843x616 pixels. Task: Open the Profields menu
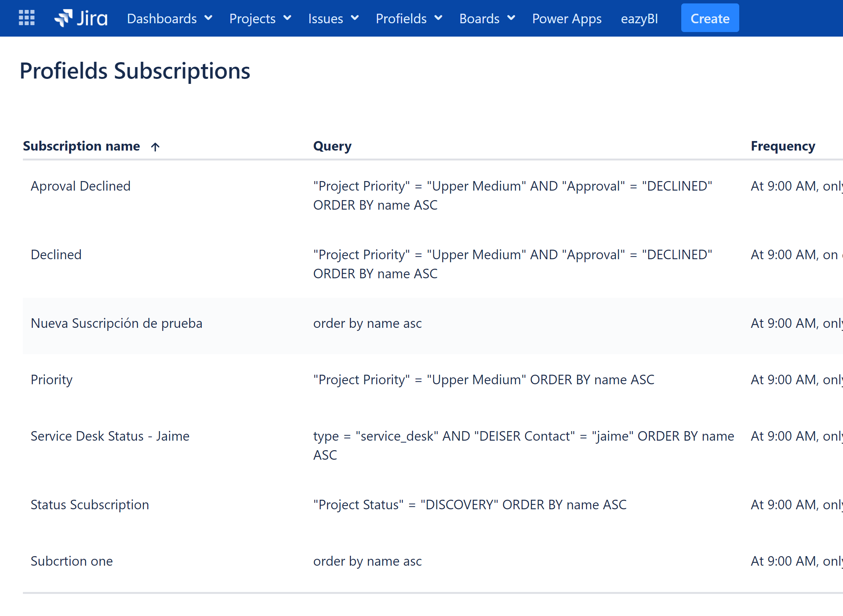pos(409,18)
